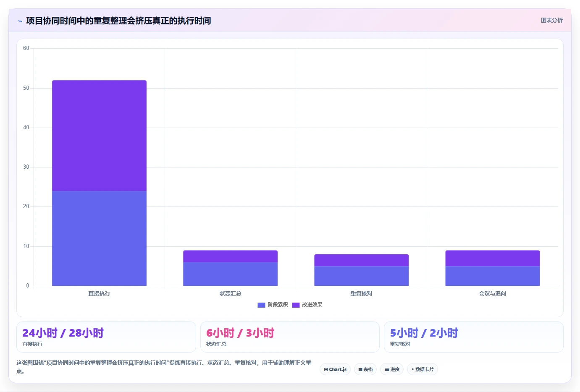The width and height of the screenshot is (580, 392).
Task: Click the y-axis value 50
Action: (x=26, y=88)
